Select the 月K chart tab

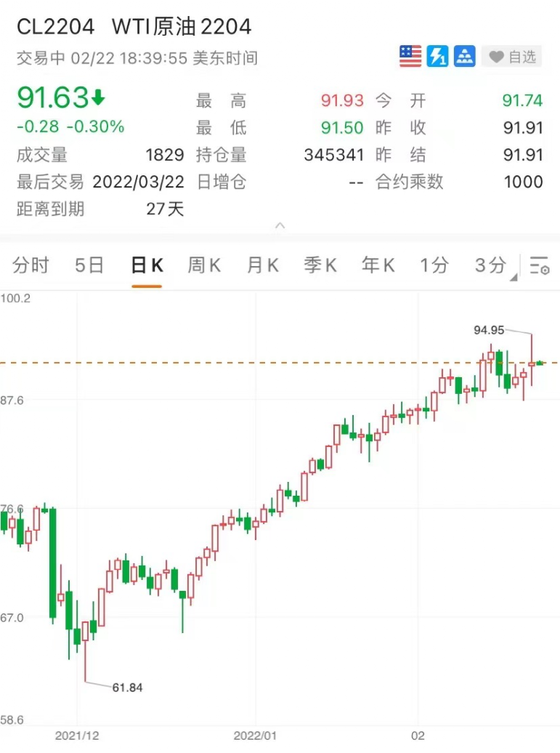coord(262,265)
